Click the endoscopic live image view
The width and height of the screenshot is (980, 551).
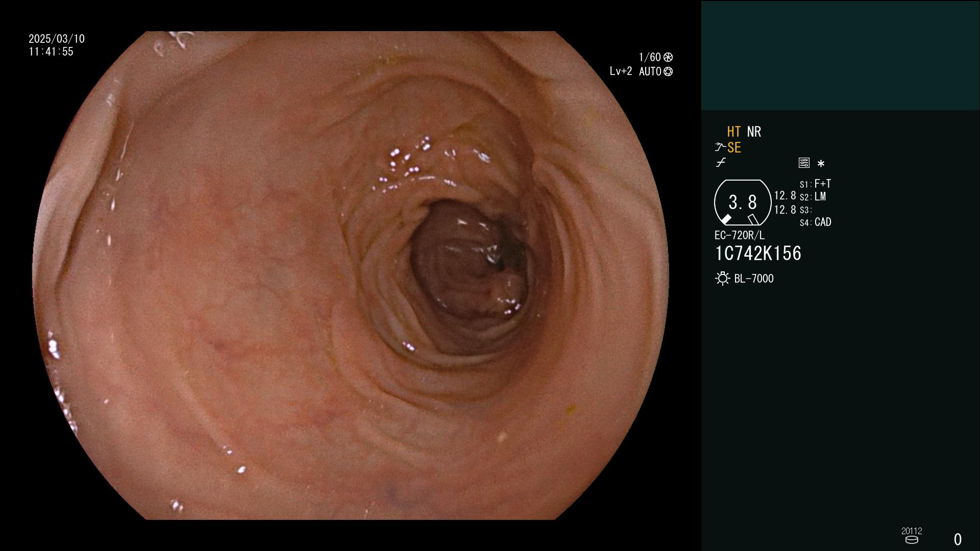tap(351, 275)
